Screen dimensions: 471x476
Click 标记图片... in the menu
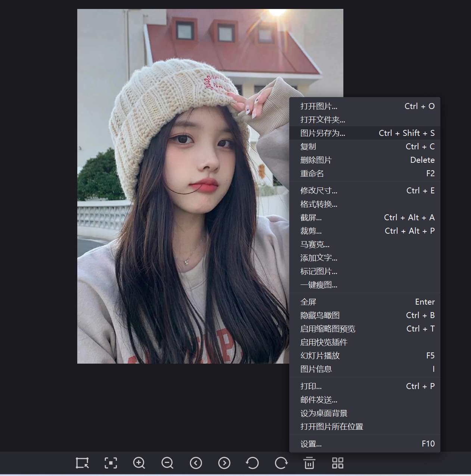(x=365, y=271)
